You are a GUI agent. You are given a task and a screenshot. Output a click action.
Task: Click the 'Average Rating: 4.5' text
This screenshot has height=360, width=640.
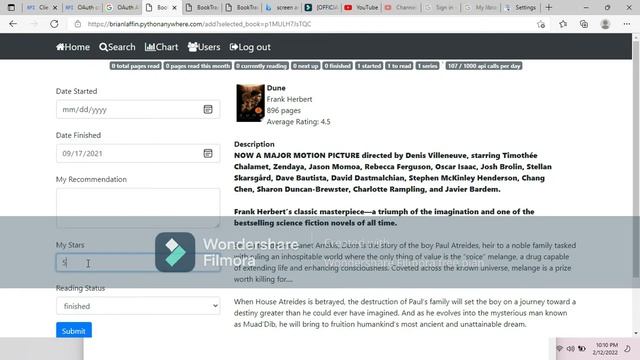[298, 122]
